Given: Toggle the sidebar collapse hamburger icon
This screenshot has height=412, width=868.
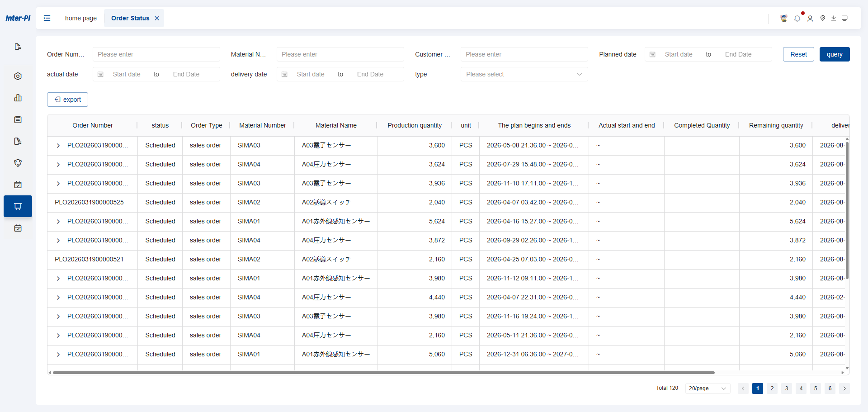Looking at the screenshot, I should (x=47, y=18).
